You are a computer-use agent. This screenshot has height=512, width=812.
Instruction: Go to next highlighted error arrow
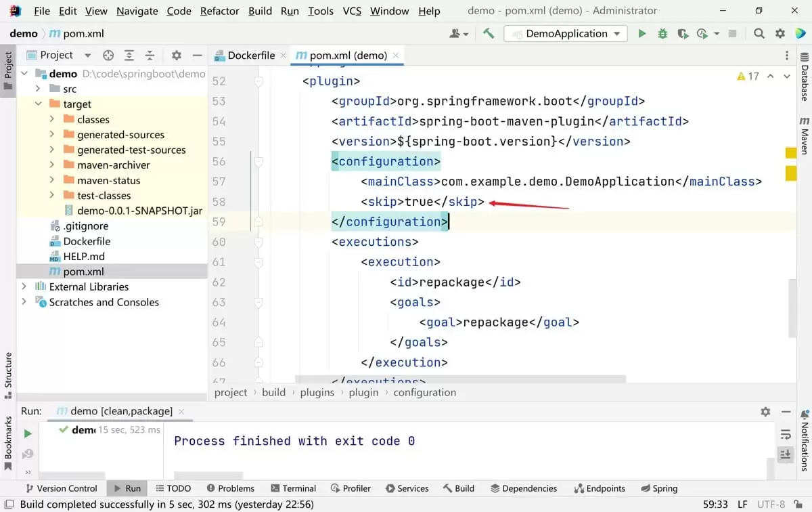click(x=787, y=77)
